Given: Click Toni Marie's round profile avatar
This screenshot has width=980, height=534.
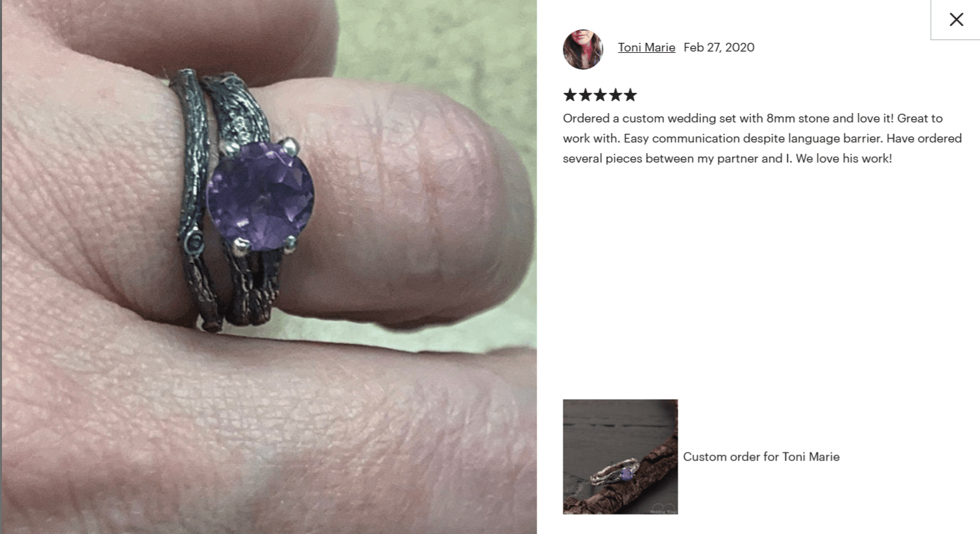Looking at the screenshot, I should (x=583, y=49).
